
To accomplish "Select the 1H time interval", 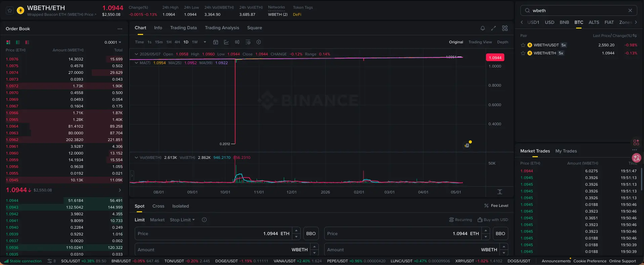I will click(169, 42).
